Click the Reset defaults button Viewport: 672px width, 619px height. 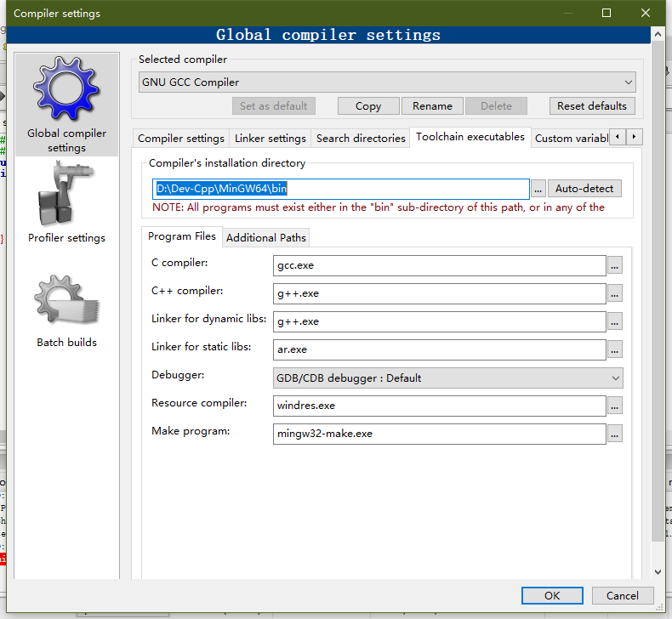592,106
